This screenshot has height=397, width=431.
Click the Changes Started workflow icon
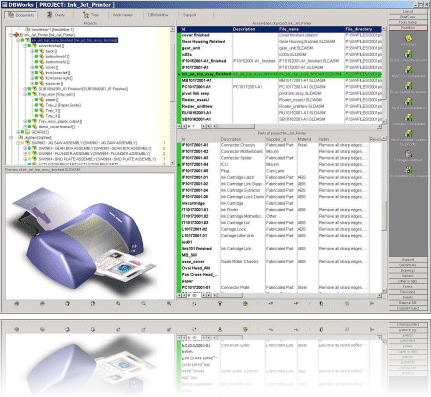tap(408, 154)
